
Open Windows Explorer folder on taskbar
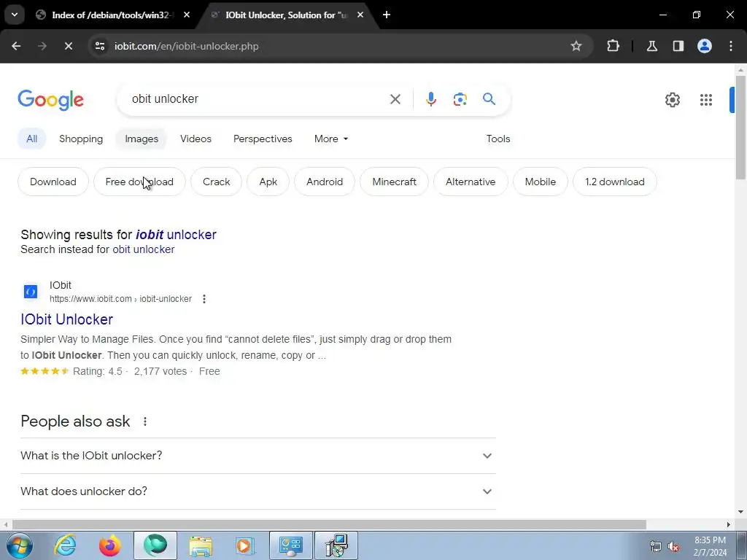click(201, 545)
